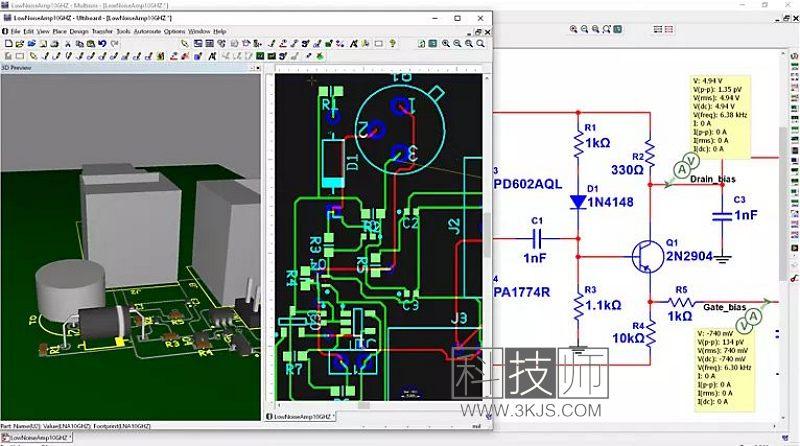Save design with the blue floppy icon

click(32, 44)
